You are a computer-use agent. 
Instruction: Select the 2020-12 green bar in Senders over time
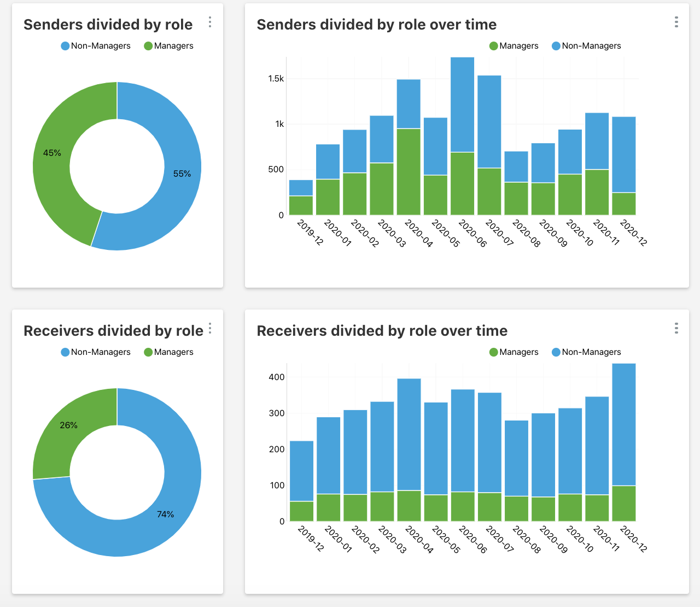(x=623, y=203)
